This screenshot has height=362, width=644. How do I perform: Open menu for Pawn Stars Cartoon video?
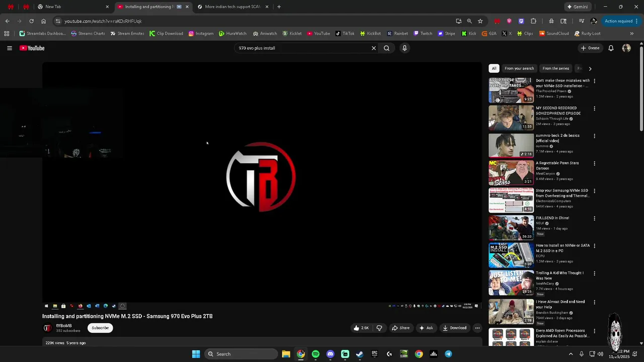click(x=594, y=163)
